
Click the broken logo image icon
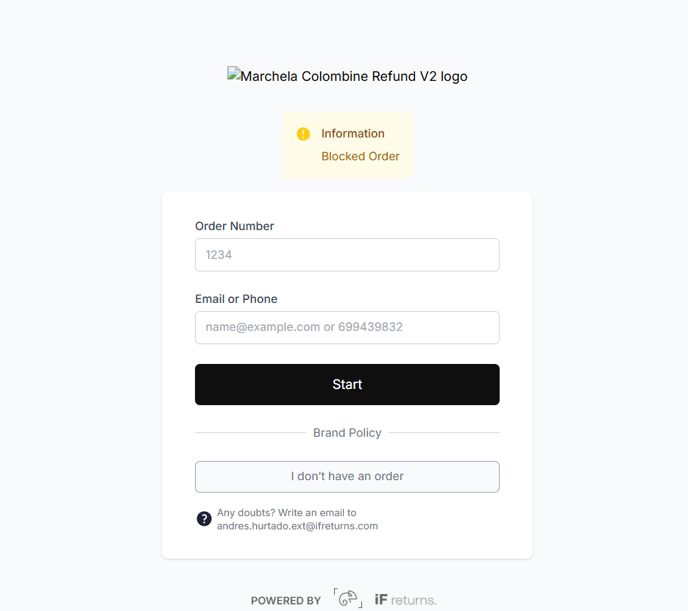233,73
